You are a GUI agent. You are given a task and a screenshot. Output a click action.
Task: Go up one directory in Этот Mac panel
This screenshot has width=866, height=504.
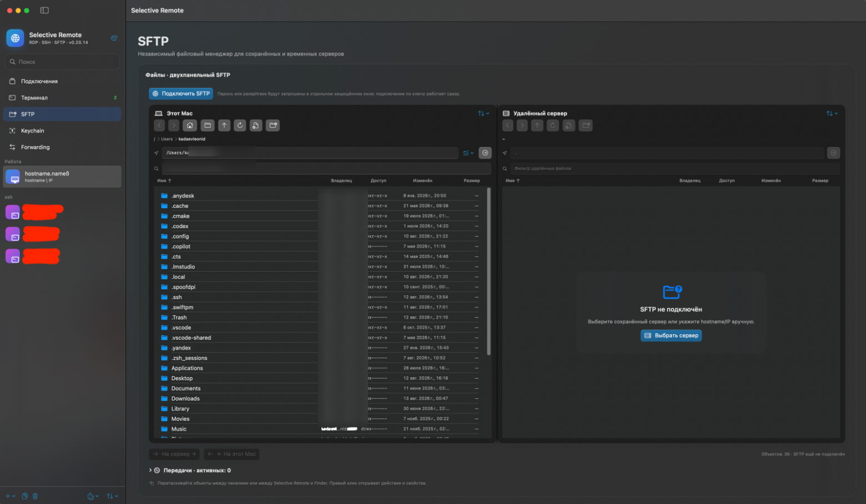[224, 125]
